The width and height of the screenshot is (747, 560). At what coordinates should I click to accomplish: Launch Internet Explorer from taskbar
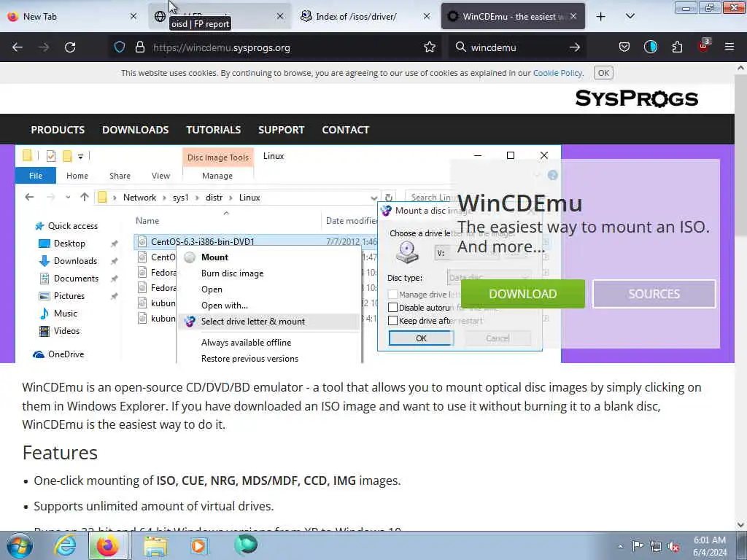(x=65, y=546)
